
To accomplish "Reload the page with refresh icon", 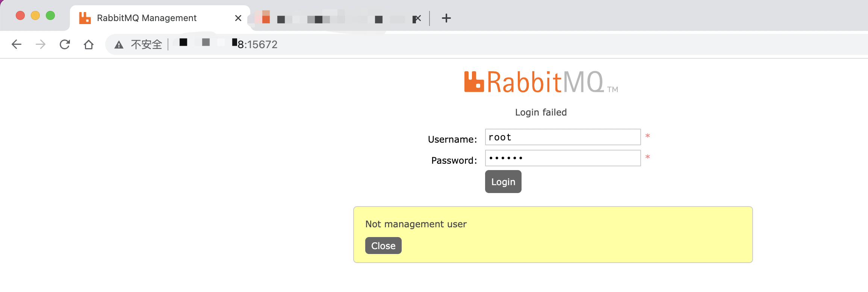I will [65, 44].
